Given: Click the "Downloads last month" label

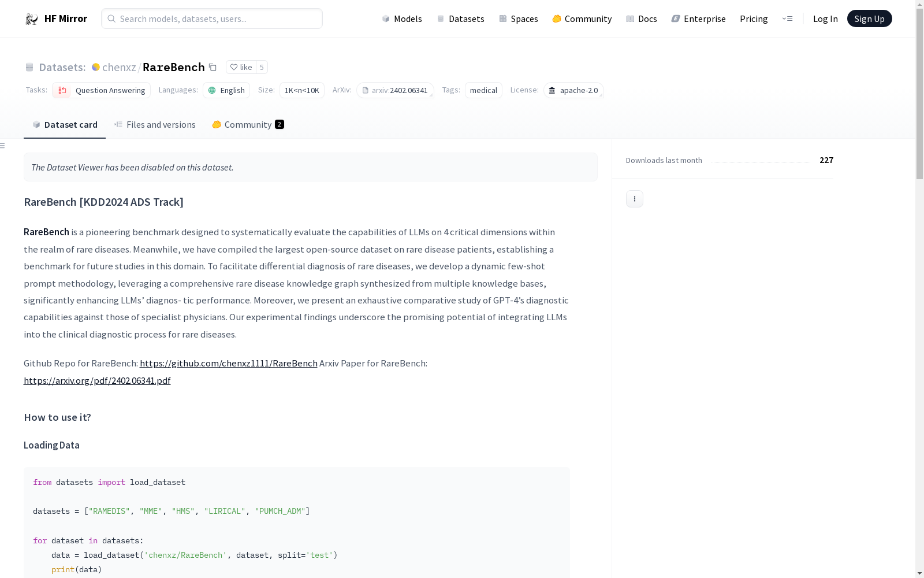Looking at the screenshot, I should [x=664, y=160].
